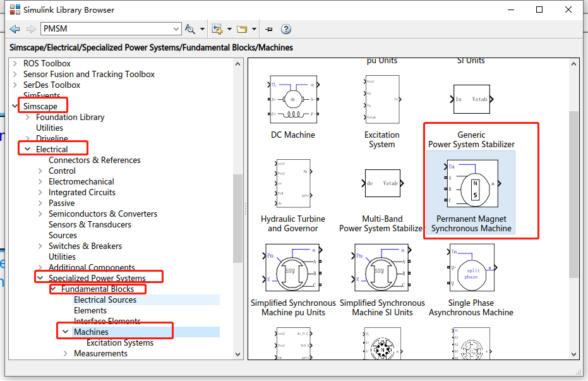Image resolution: width=588 pixels, height=381 pixels.
Task: Select the Machines library item
Action: pos(91,332)
